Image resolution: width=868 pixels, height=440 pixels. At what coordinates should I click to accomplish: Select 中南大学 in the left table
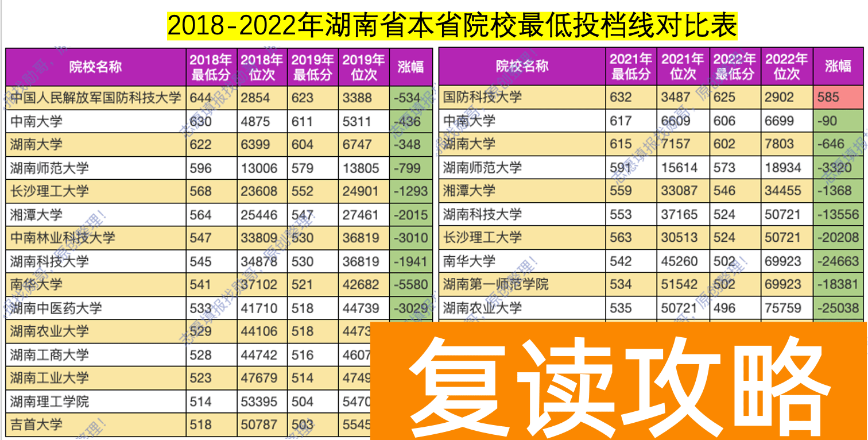(x=40, y=121)
